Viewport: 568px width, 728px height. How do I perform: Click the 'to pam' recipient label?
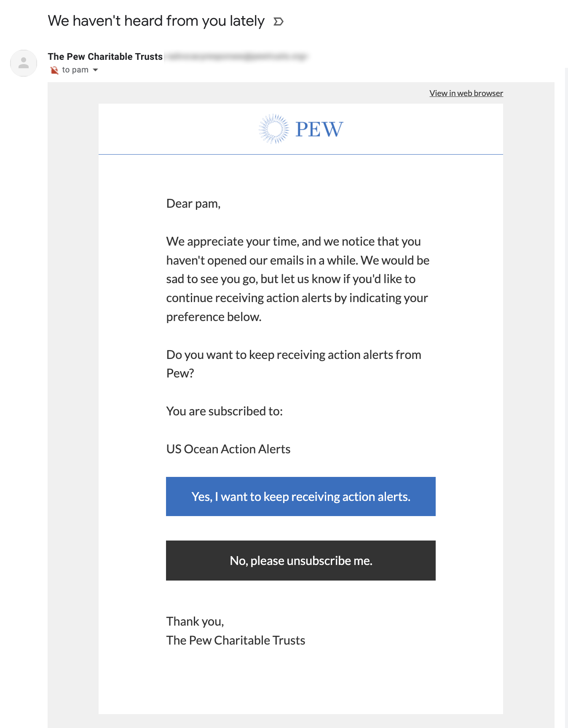click(76, 70)
